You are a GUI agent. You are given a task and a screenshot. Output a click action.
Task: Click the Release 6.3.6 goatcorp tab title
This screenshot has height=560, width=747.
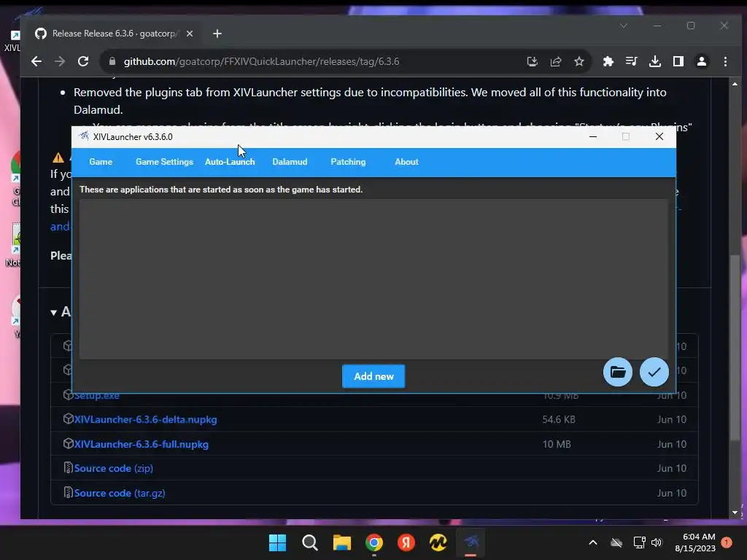point(115,34)
